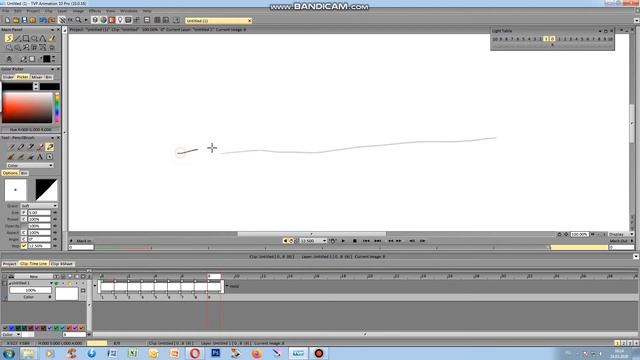Open the Layer menu
Image resolution: width=640 pixels, height=360 pixels.
(62, 11)
